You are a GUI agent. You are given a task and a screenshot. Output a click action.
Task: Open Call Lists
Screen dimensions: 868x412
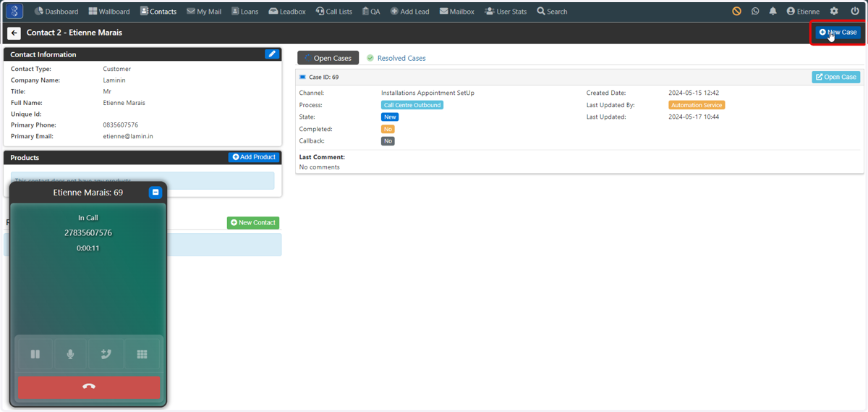coord(334,12)
